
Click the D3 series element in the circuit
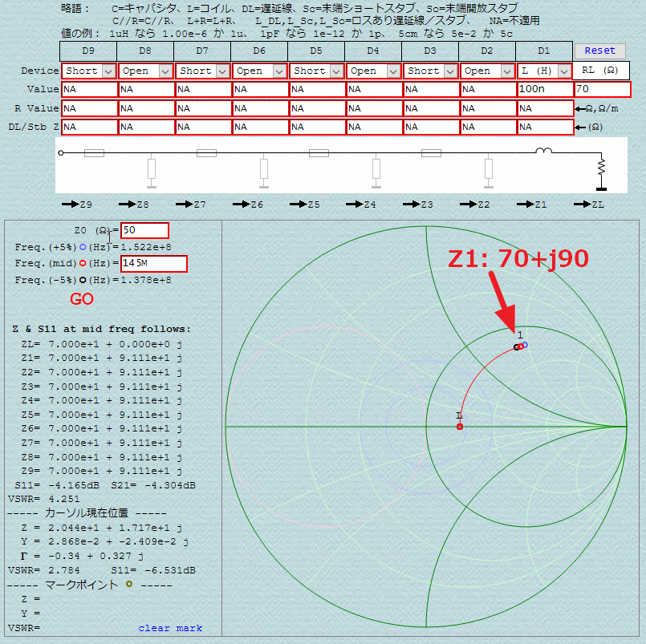pyautogui.click(x=432, y=153)
